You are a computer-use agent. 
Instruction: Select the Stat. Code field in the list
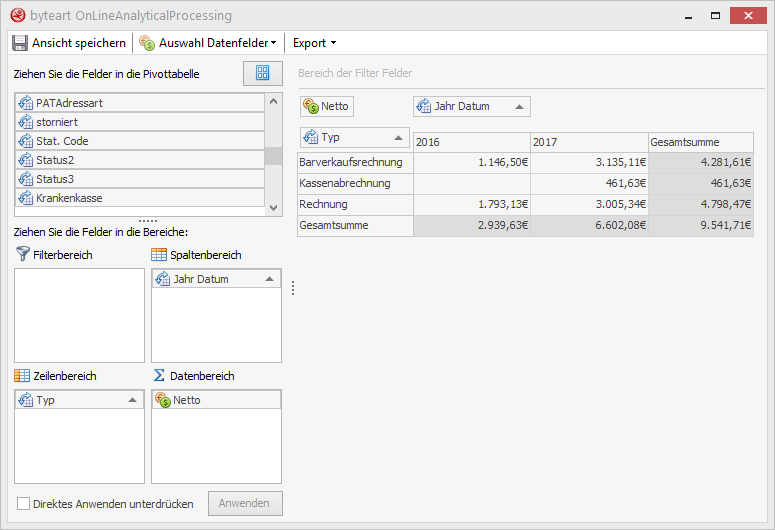pos(140,141)
